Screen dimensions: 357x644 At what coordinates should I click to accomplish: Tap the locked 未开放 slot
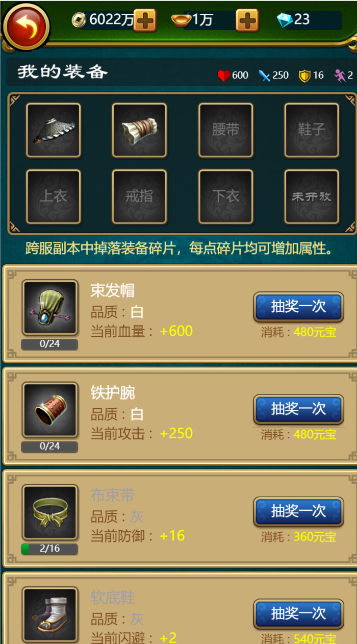coord(312,196)
